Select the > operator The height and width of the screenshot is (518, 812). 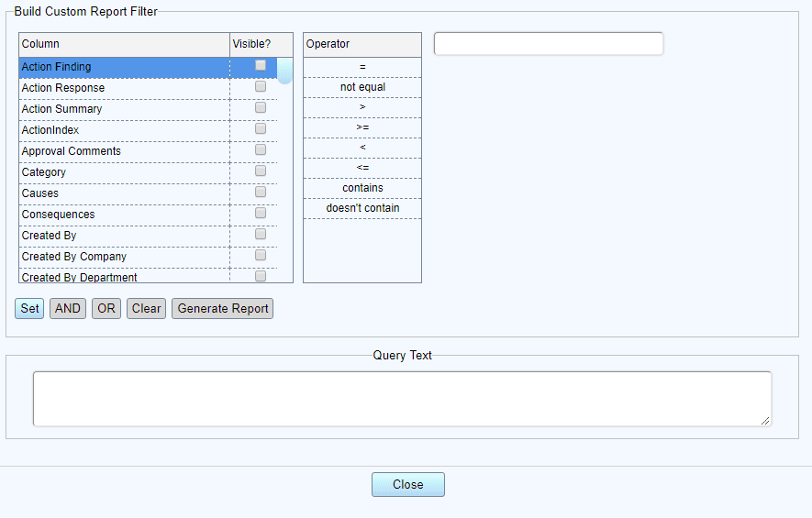point(362,107)
